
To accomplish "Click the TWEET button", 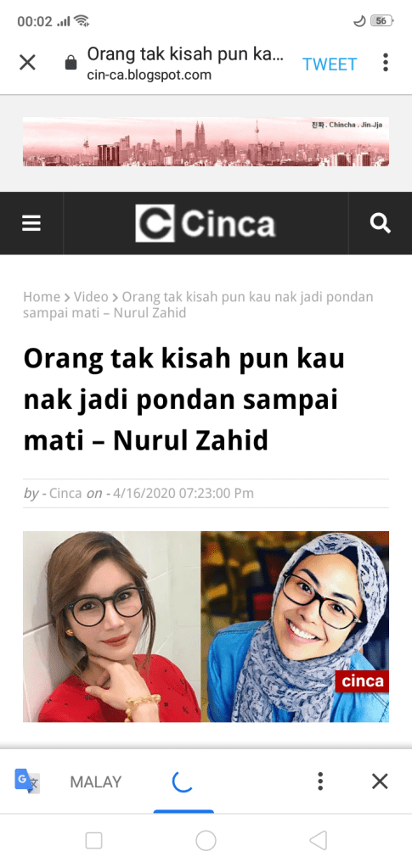I will click(330, 64).
